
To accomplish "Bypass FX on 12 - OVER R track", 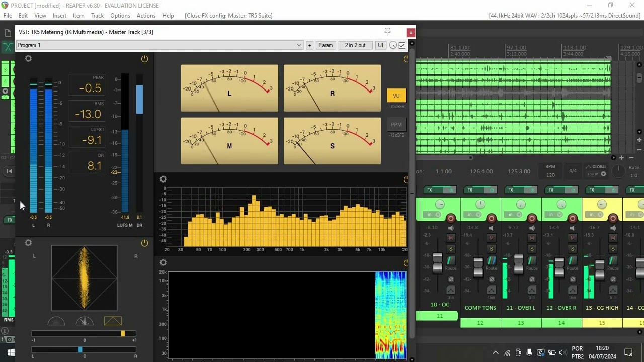I will coord(574,190).
